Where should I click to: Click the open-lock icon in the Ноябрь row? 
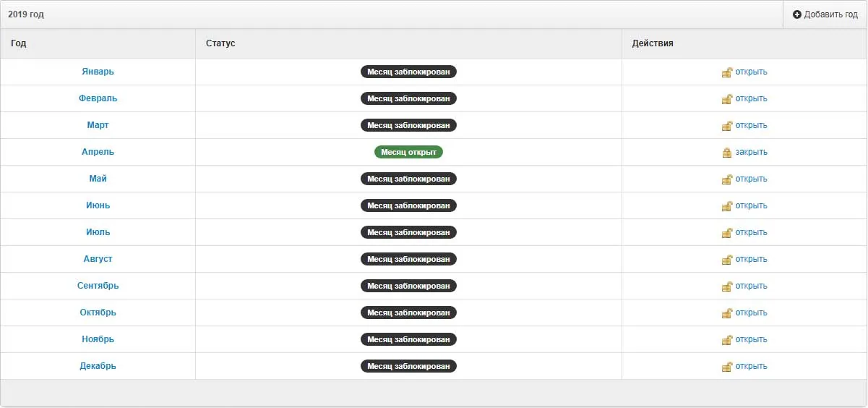pos(727,339)
